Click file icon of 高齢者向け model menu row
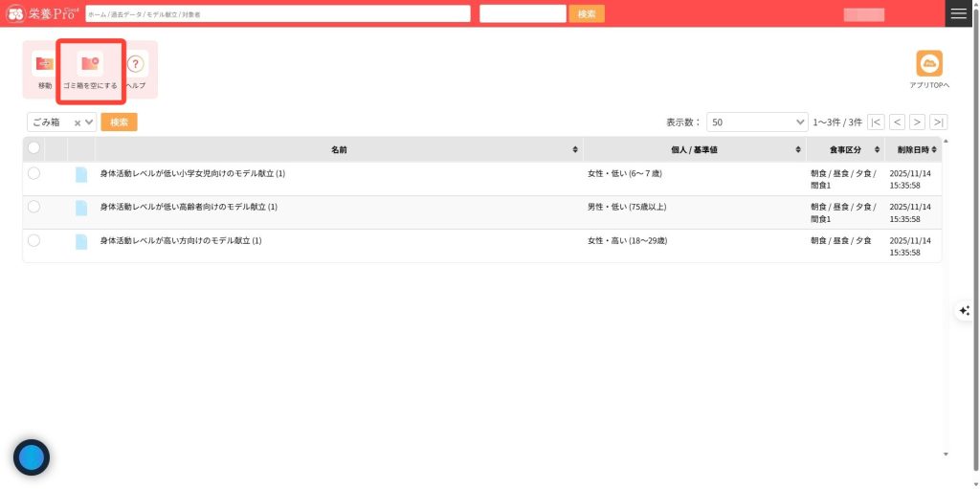The height and width of the screenshot is (489, 980). [81, 208]
